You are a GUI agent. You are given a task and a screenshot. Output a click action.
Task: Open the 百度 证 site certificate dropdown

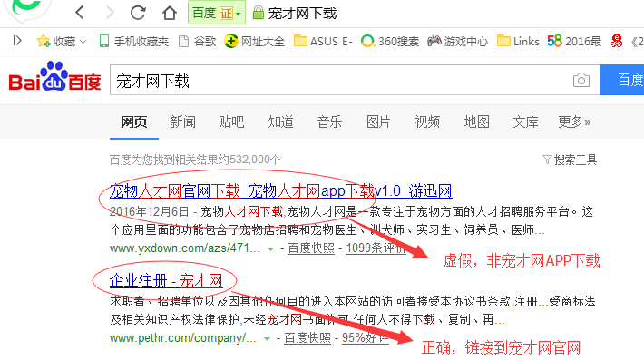tap(217, 13)
